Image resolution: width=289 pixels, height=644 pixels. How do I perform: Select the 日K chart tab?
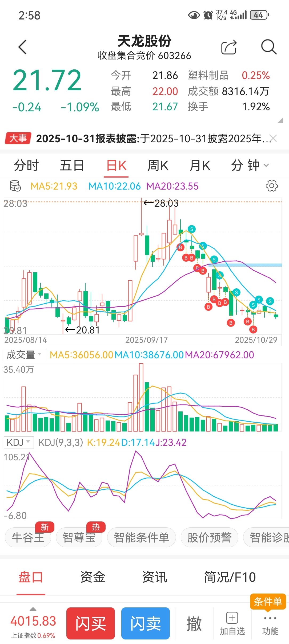click(x=116, y=166)
